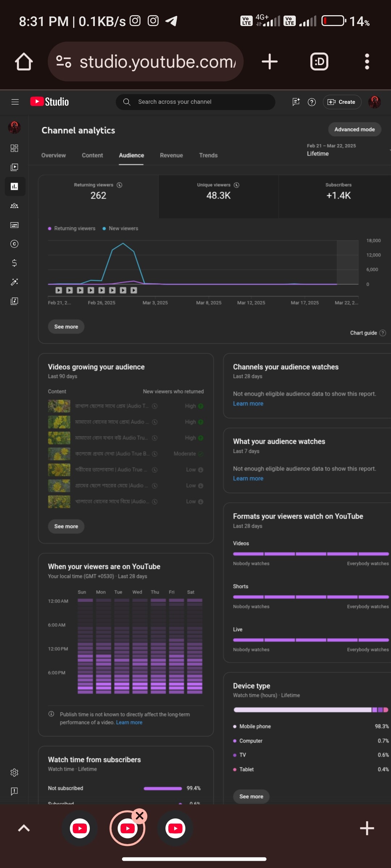Viewport: 391px width, 868px height.
Task: Switch to the Overview tab
Action: [54, 155]
